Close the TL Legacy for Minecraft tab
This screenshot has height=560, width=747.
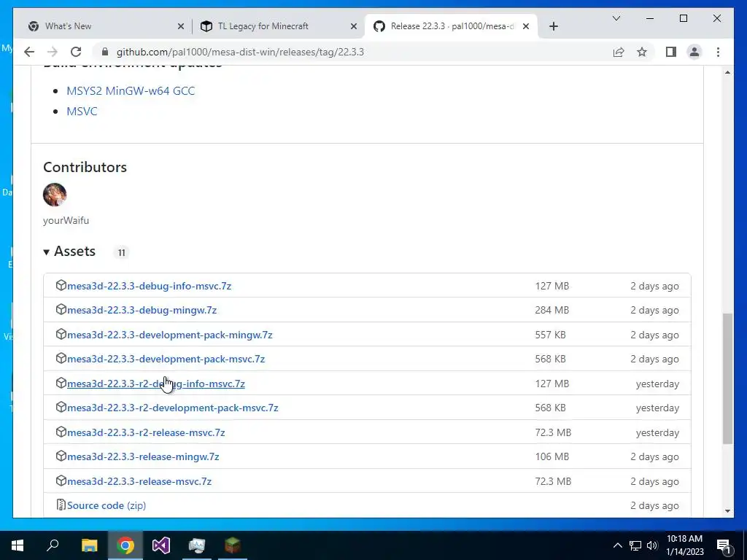point(354,26)
